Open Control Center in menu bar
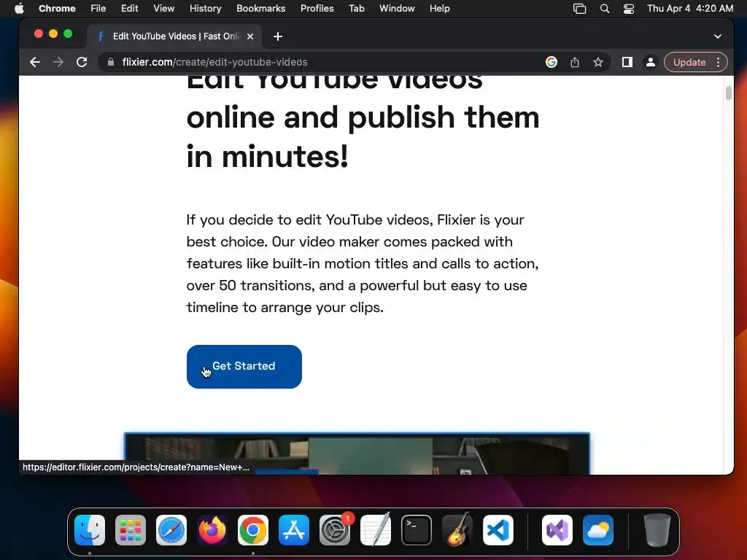This screenshot has height=560, width=747. point(629,8)
